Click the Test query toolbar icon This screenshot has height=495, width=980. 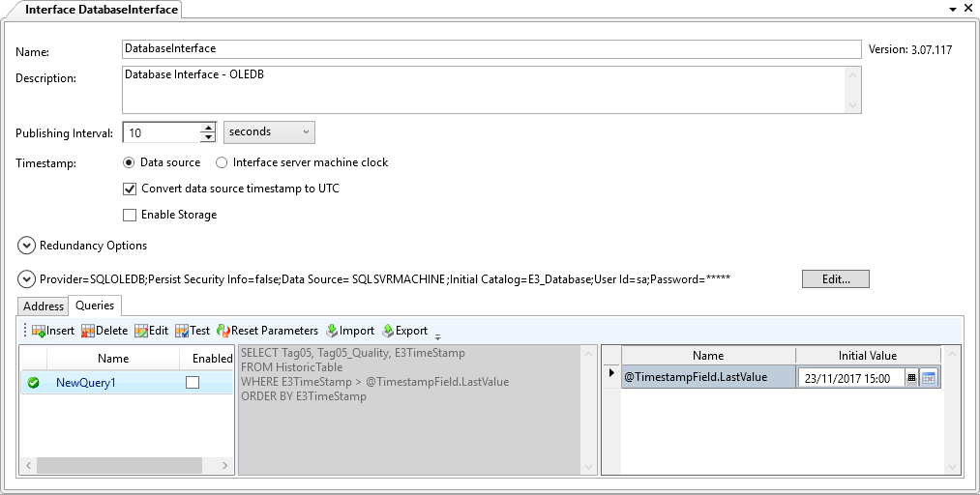[x=182, y=331]
